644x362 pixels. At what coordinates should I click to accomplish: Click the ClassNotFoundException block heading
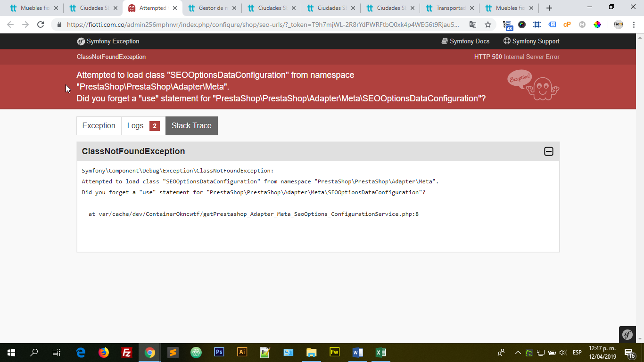click(133, 151)
